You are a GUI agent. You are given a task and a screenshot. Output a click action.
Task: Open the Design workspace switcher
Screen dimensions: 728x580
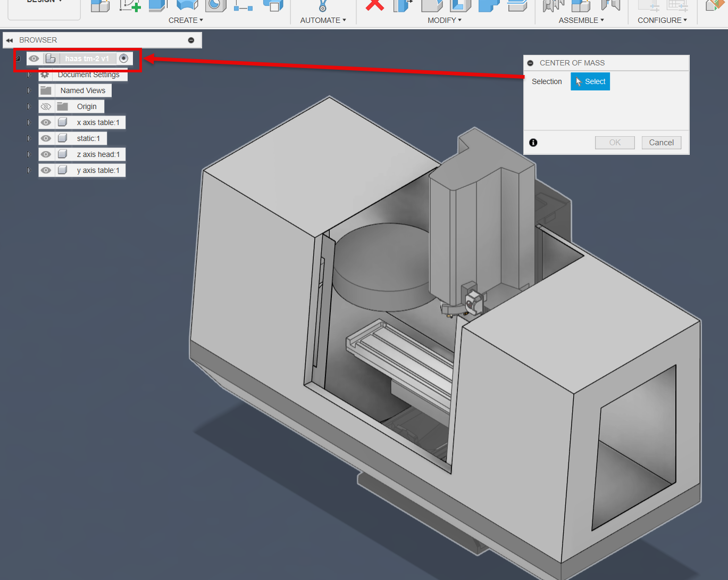[44, 2]
